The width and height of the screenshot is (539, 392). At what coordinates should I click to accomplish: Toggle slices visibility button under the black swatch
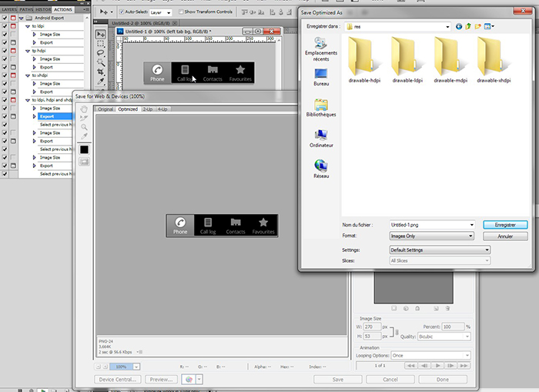tap(84, 161)
